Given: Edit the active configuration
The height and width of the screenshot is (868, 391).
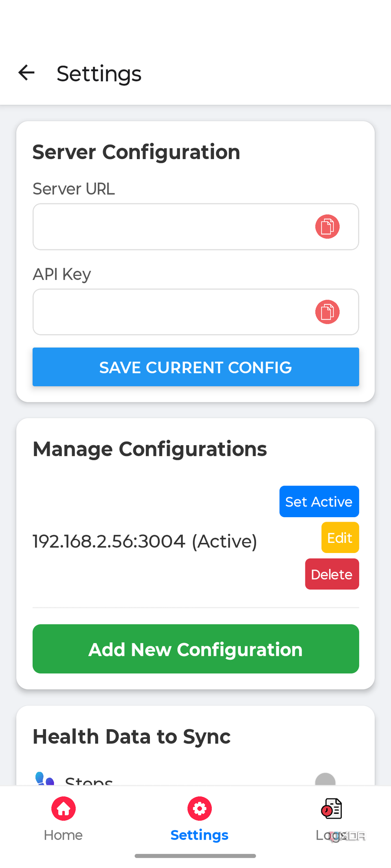Looking at the screenshot, I should point(340,538).
